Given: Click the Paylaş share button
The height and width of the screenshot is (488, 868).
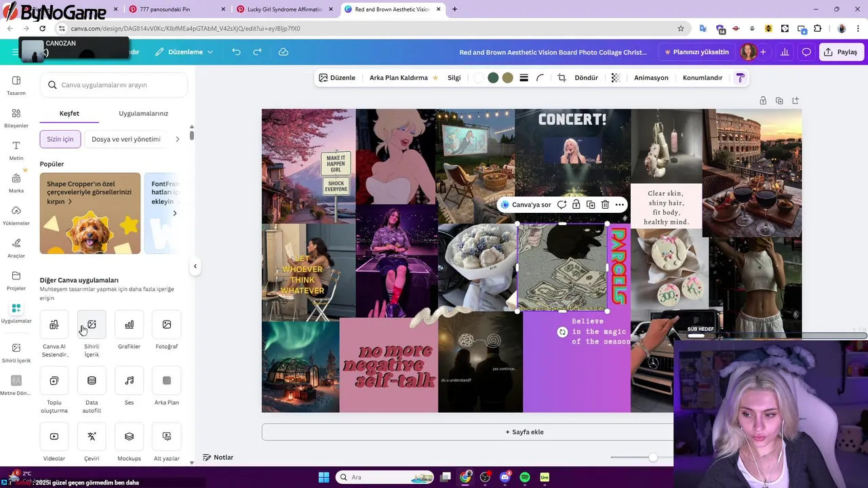Looking at the screenshot, I should [841, 52].
